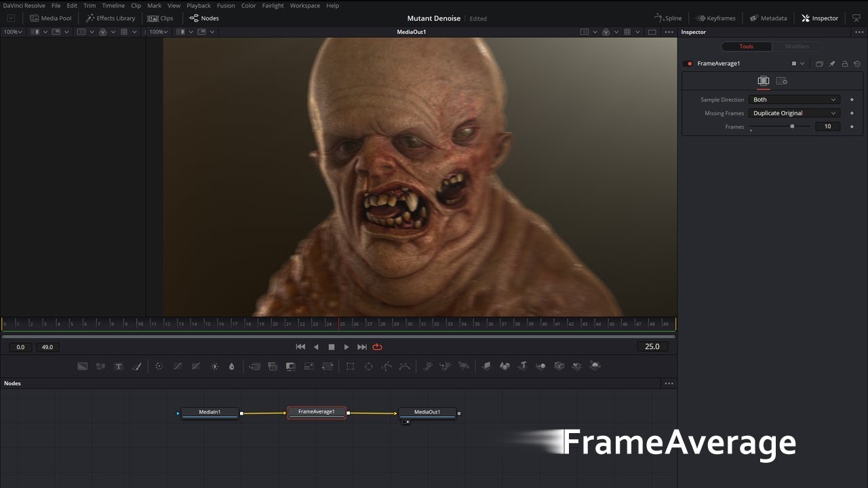The height and width of the screenshot is (488, 868).
Task: Toggle Nodes panel button
Action: (204, 18)
